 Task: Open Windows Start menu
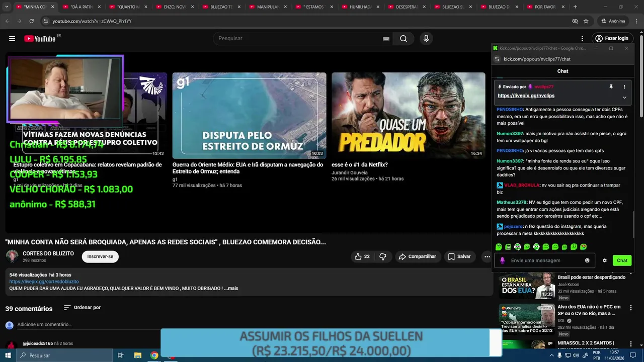(x=8, y=355)
